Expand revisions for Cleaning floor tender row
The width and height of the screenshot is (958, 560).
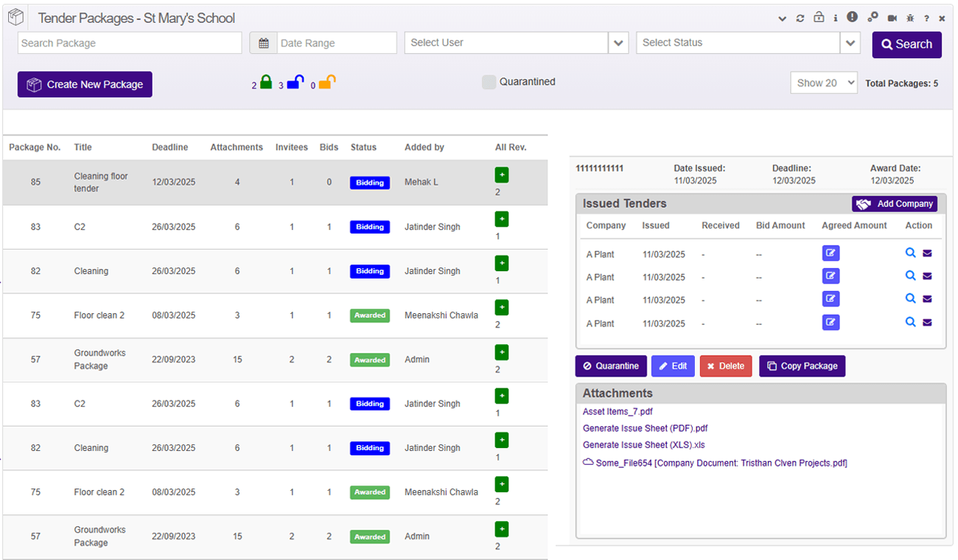[502, 175]
